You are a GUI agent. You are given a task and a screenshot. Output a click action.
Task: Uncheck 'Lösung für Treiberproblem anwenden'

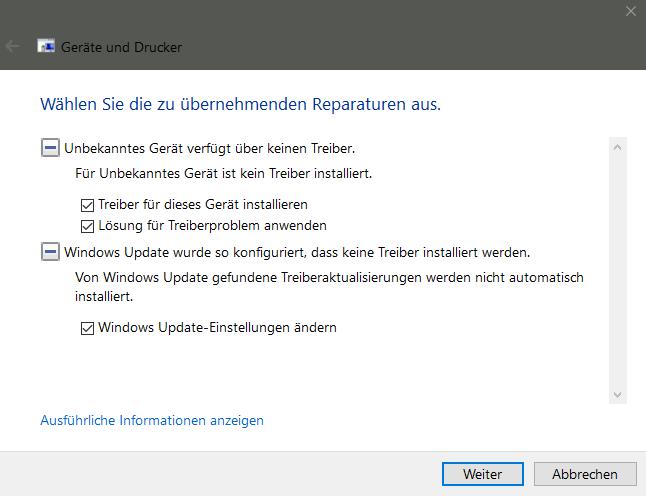click(x=87, y=226)
